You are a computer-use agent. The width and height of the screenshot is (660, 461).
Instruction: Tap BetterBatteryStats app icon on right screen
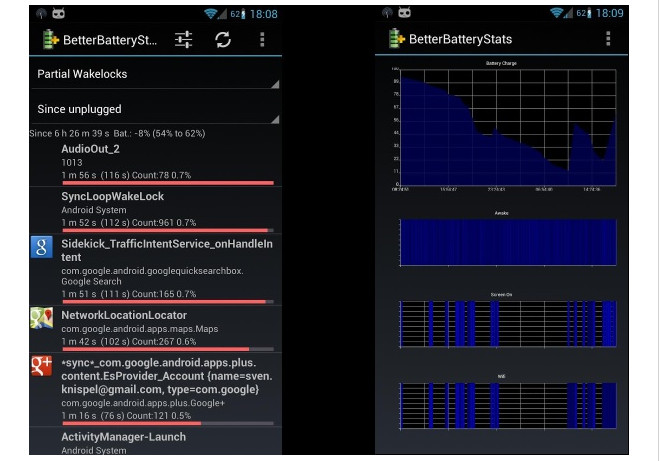396,39
